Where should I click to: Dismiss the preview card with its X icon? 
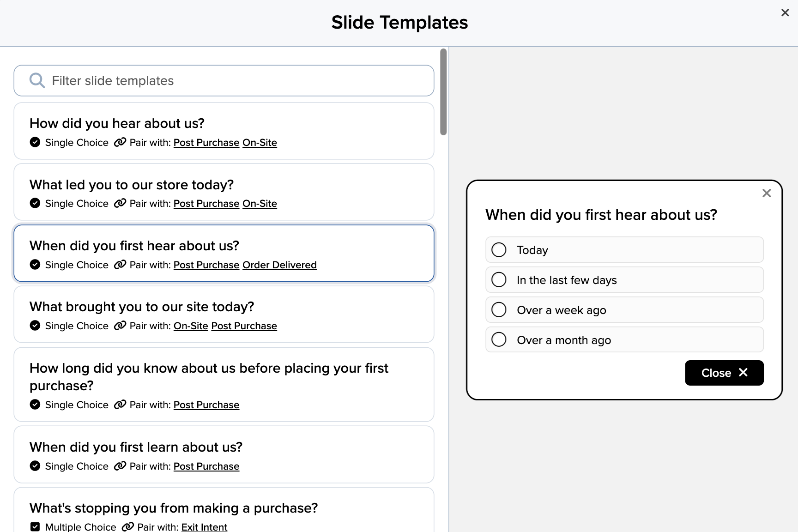(x=766, y=193)
